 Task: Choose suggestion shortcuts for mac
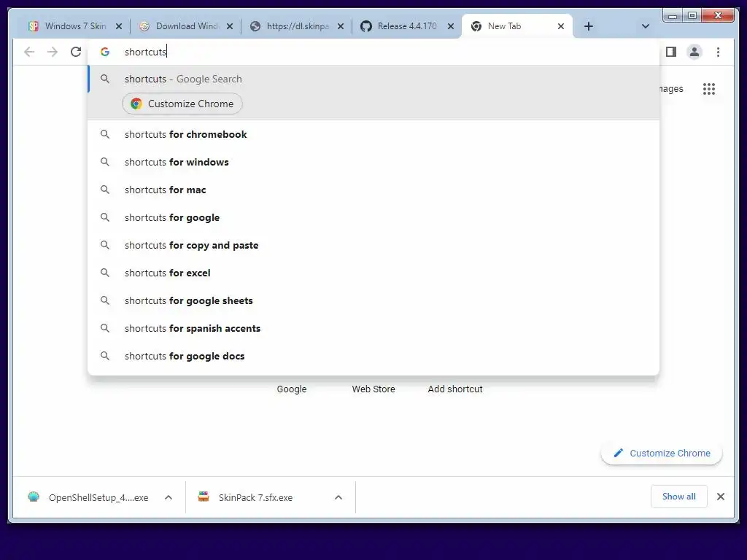(373, 190)
